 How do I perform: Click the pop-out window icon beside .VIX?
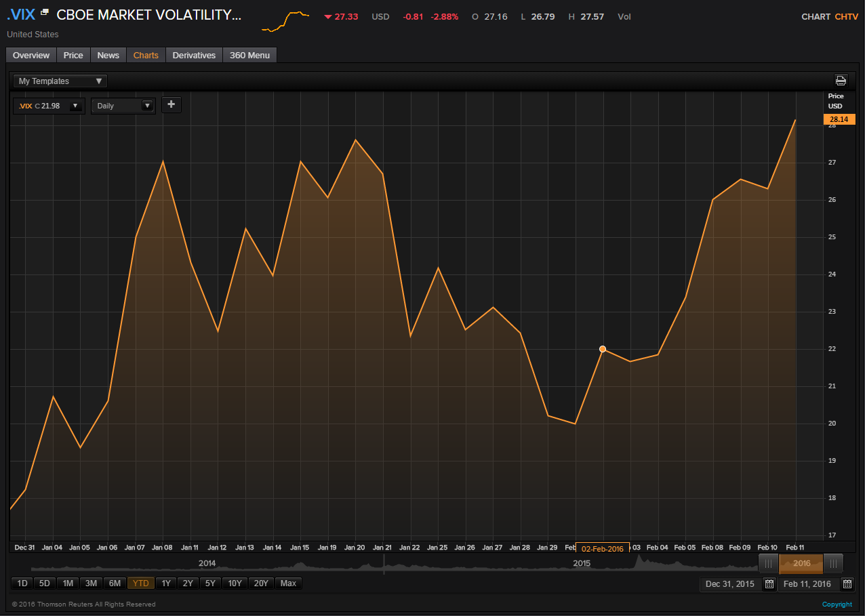(x=45, y=13)
